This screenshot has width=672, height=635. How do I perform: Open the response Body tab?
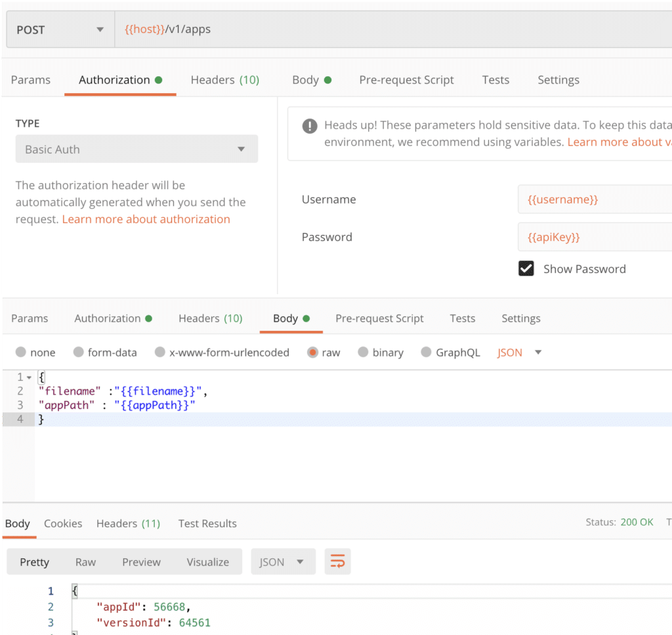(18, 523)
